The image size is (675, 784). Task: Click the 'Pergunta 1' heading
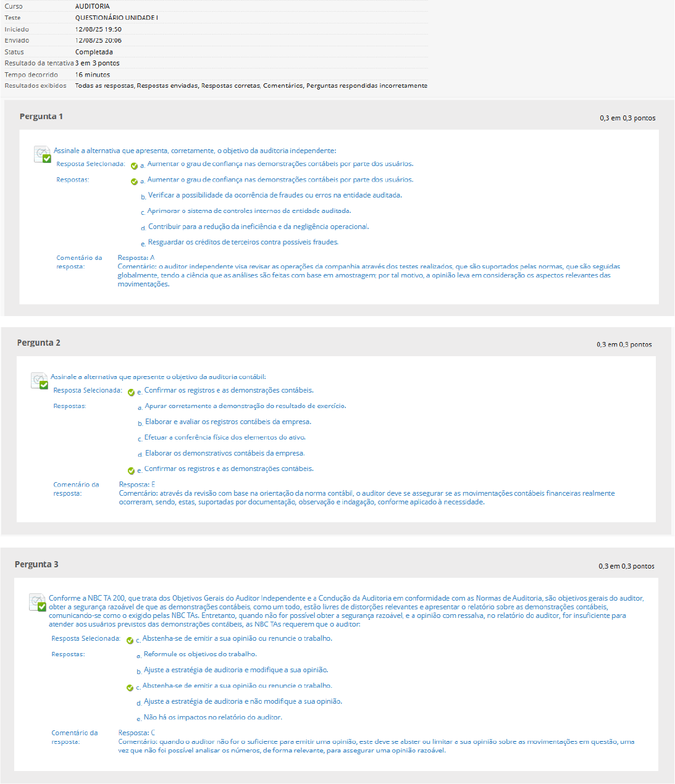41,117
